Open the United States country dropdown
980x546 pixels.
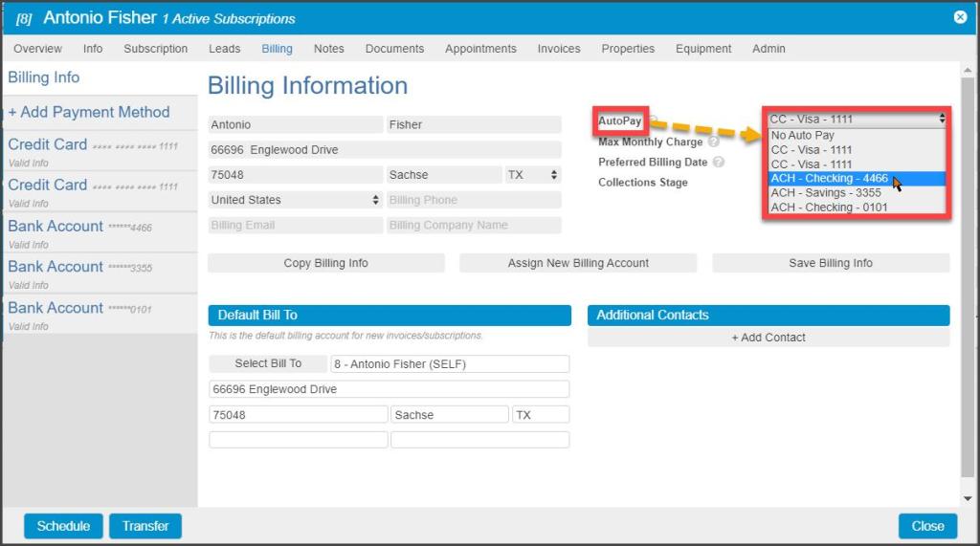coord(295,200)
